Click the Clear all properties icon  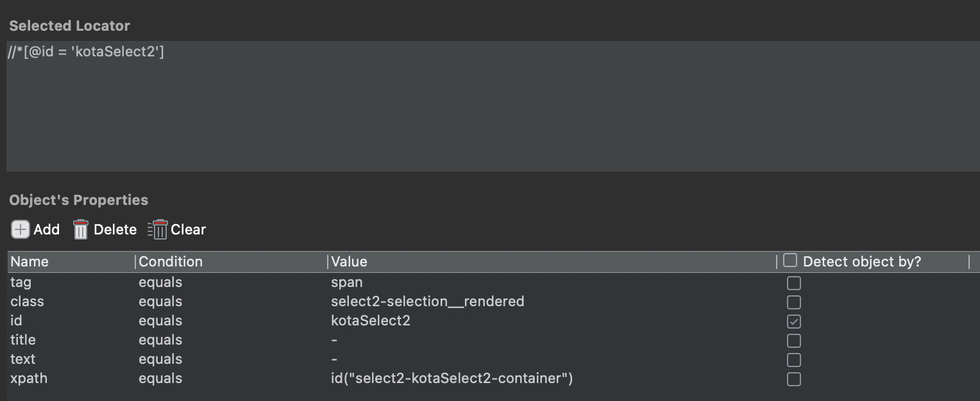(158, 229)
